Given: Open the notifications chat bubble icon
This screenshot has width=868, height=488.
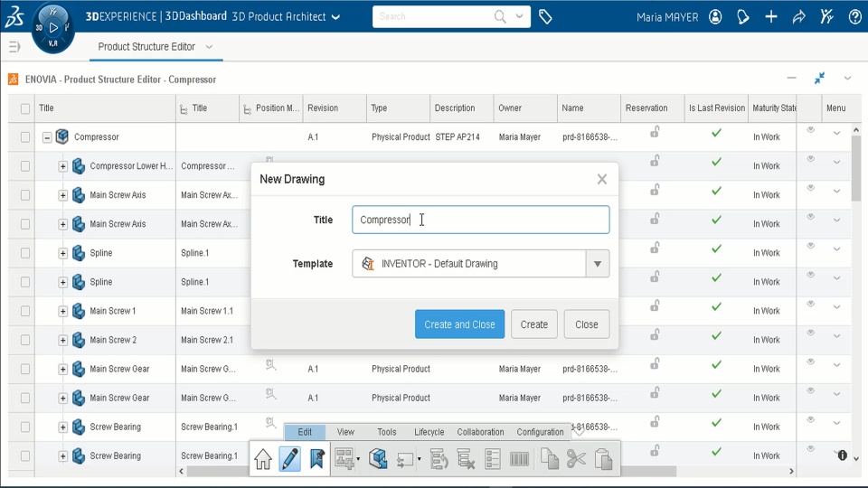Looking at the screenshot, I should pos(743,17).
